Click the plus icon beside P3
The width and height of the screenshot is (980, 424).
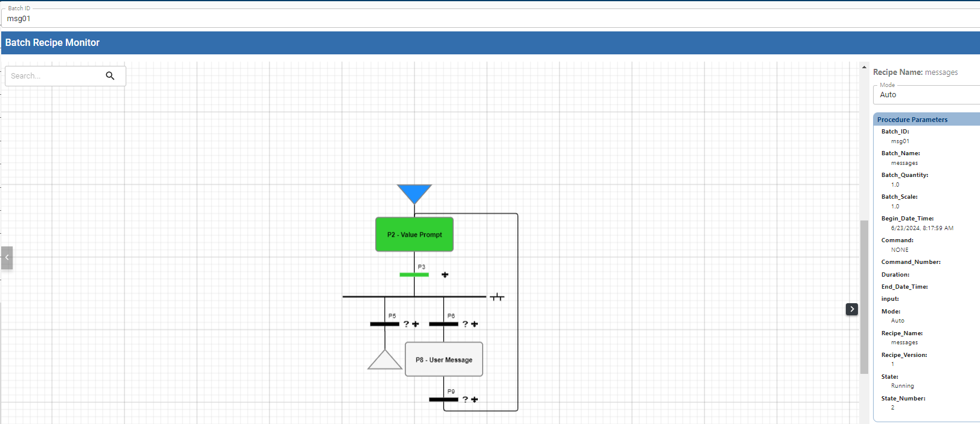[x=445, y=275]
